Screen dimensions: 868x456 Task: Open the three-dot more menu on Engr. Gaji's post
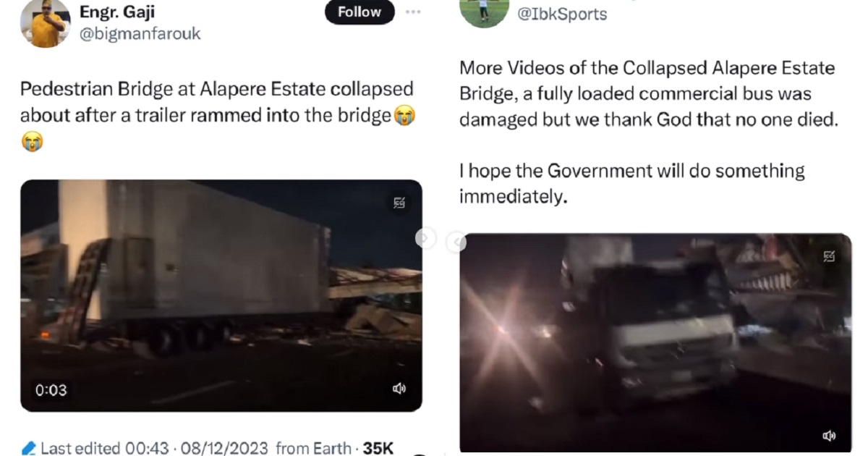(413, 12)
